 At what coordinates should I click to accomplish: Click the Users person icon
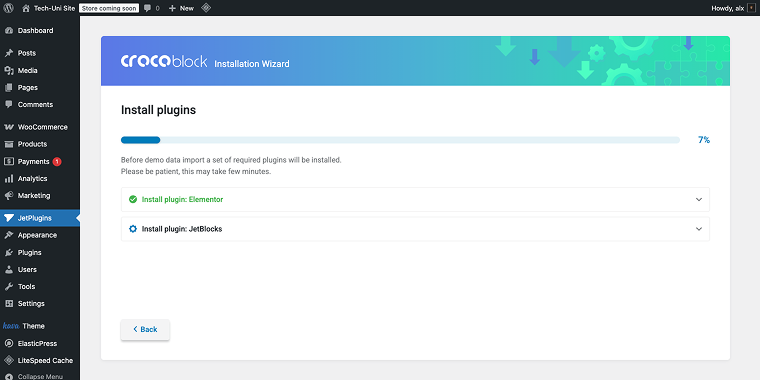(9, 269)
